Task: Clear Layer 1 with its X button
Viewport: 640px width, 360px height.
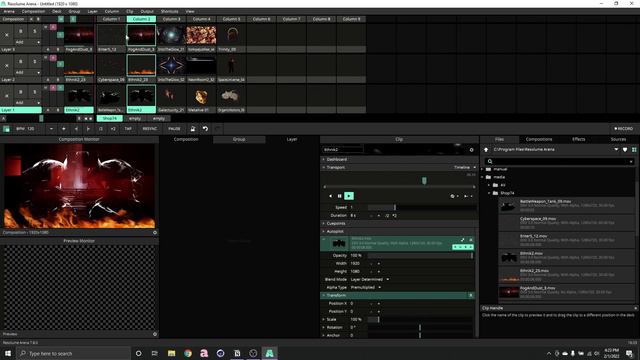Action: tap(7, 96)
